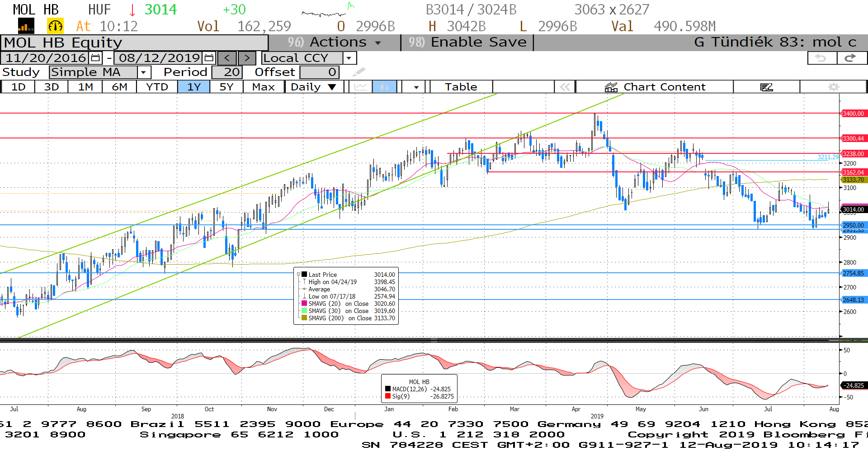Click the yellow gauge icon beside At
The height and width of the screenshot is (470, 868).
click(x=55, y=26)
